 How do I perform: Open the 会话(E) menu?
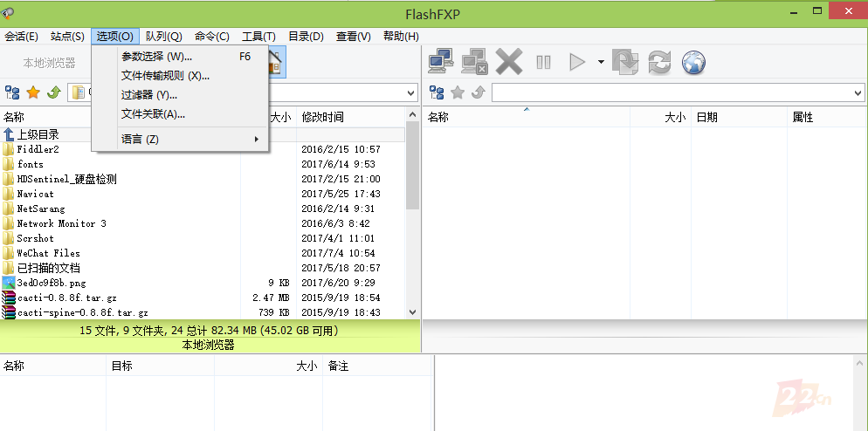21,37
